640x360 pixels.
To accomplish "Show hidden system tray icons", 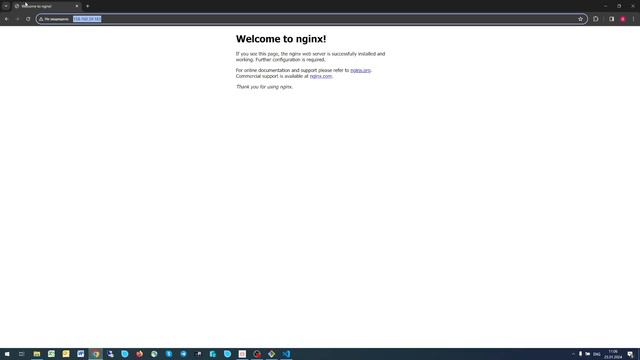I will [x=573, y=354].
